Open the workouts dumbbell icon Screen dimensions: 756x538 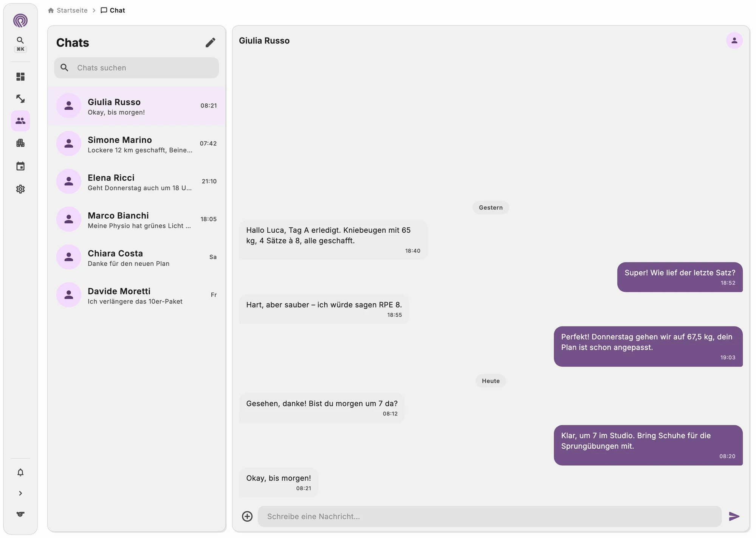(20, 99)
